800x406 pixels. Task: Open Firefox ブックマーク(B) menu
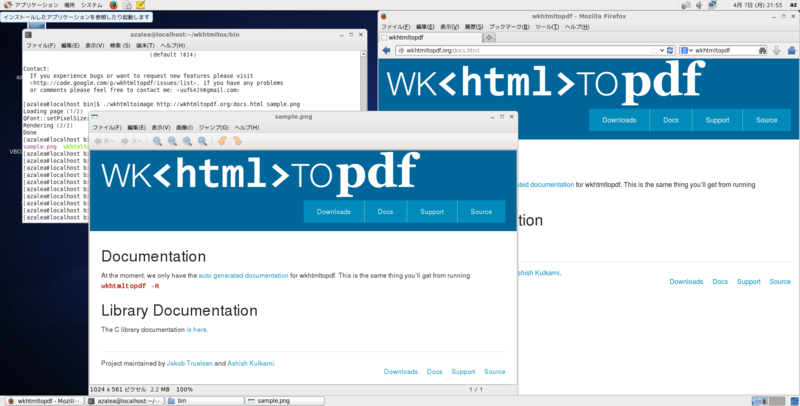(509, 27)
